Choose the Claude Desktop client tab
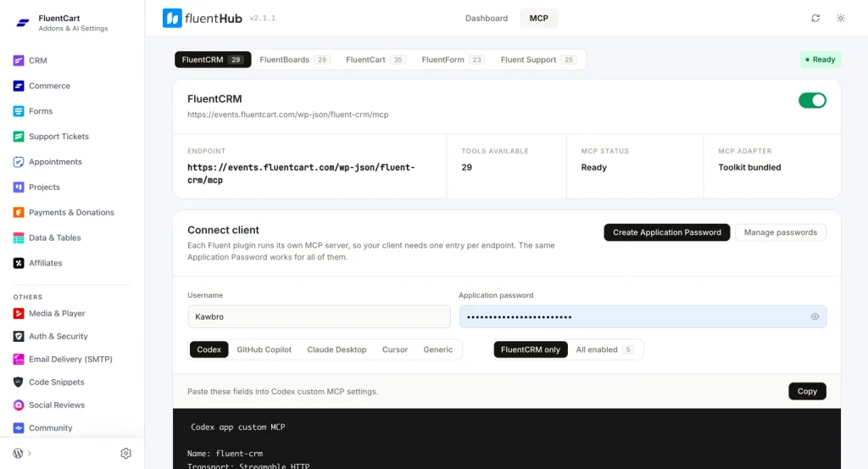The width and height of the screenshot is (868, 469). (337, 349)
